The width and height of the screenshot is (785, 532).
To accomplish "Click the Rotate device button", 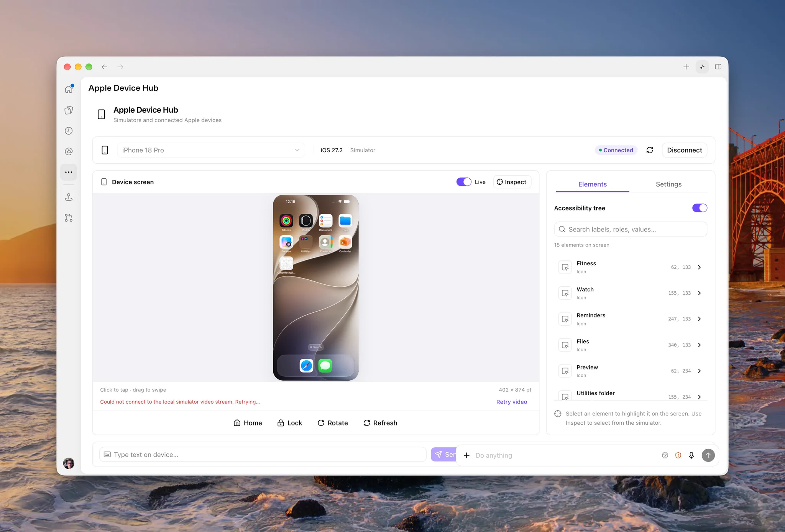I will point(333,423).
